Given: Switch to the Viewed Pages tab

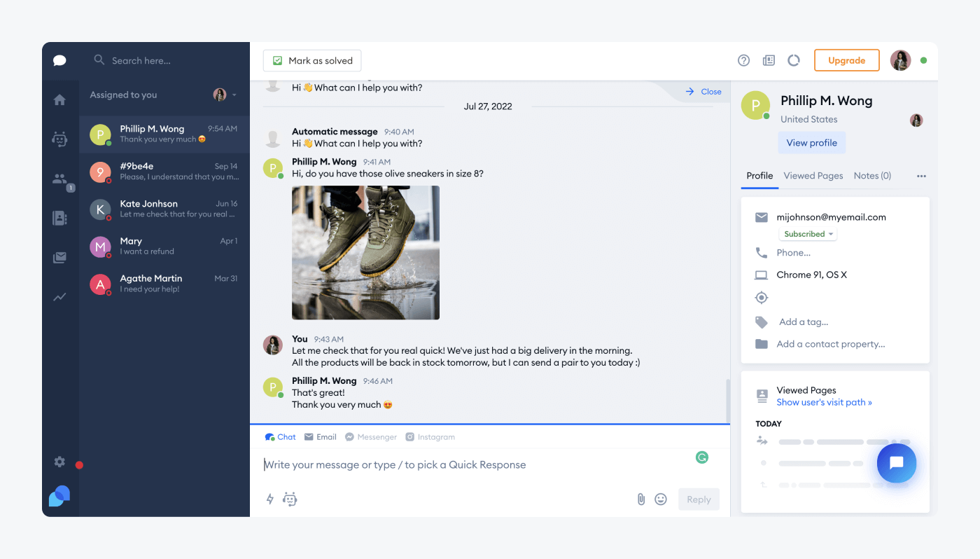Looking at the screenshot, I should [x=813, y=176].
